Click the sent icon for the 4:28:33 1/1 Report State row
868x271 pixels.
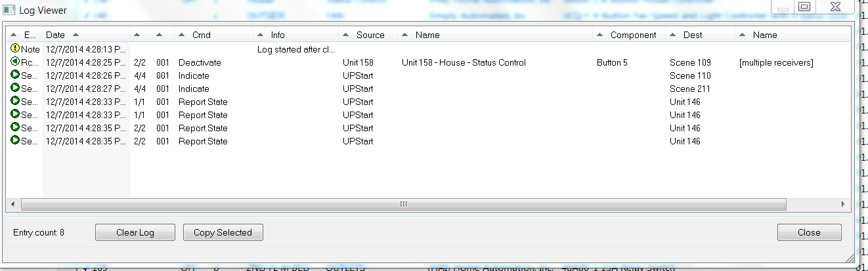pyautogui.click(x=15, y=102)
